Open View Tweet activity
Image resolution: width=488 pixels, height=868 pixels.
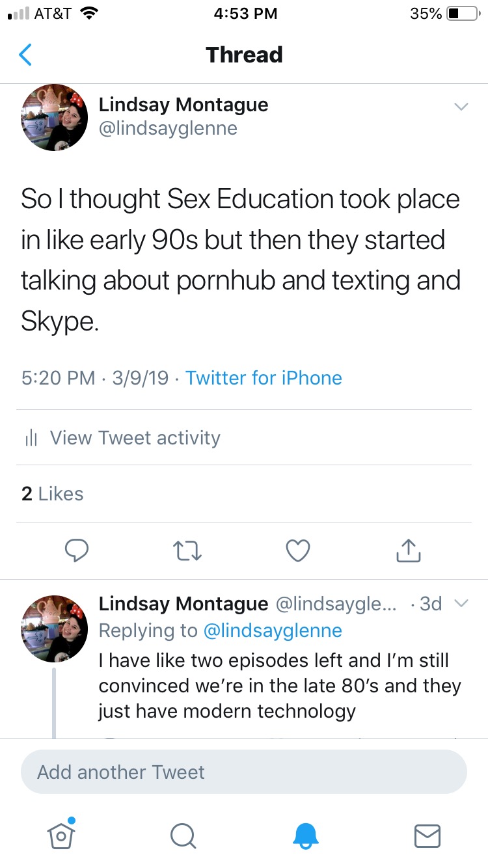point(135,438)
